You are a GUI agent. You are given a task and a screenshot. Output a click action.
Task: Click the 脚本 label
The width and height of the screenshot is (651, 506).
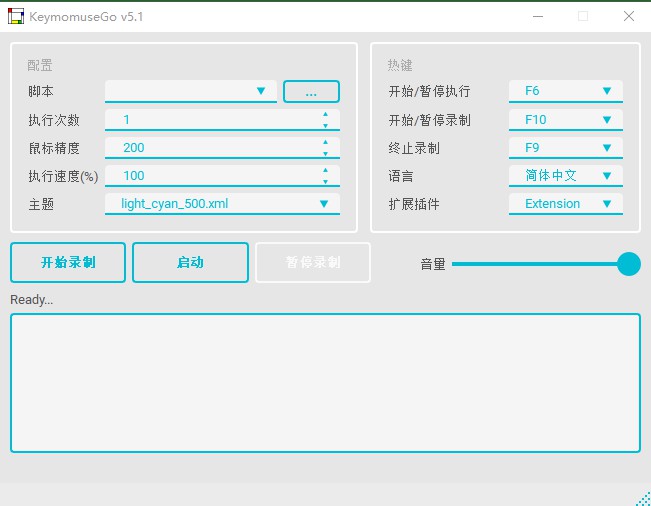(41, 91)
